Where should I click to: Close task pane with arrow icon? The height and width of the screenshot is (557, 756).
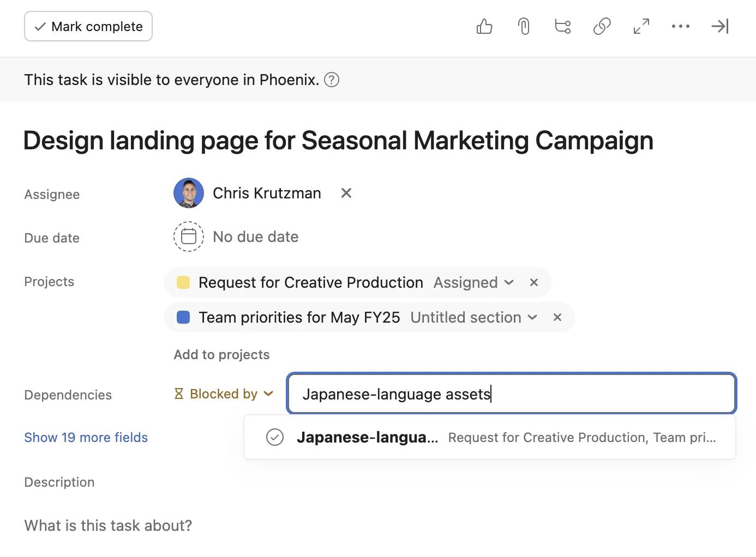point(719,26)
